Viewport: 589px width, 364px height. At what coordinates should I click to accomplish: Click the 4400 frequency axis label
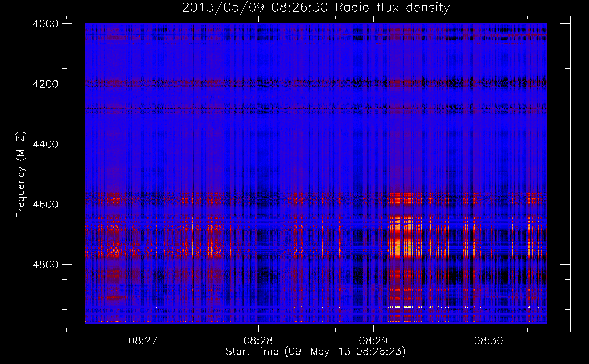(46, 144)
